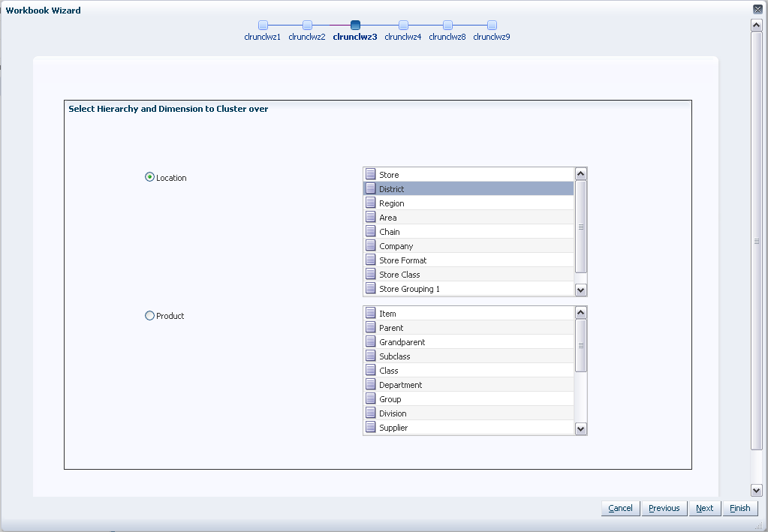Viewport: 768px width, 532px height.
Task: Click the list icon beside Company
Action: [371, 245]
